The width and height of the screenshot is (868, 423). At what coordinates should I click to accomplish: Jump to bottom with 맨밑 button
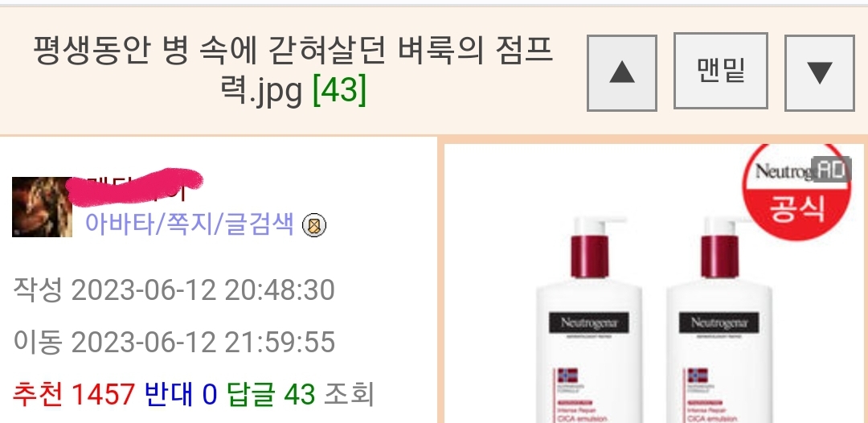[x=721, y=71]
